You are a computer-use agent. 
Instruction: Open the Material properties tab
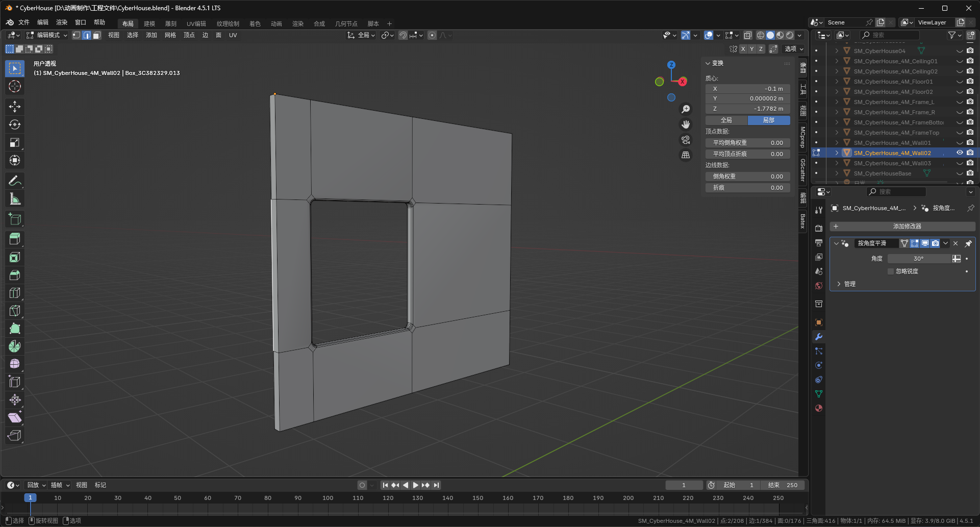pyautogui.click(x=819, y=408)
